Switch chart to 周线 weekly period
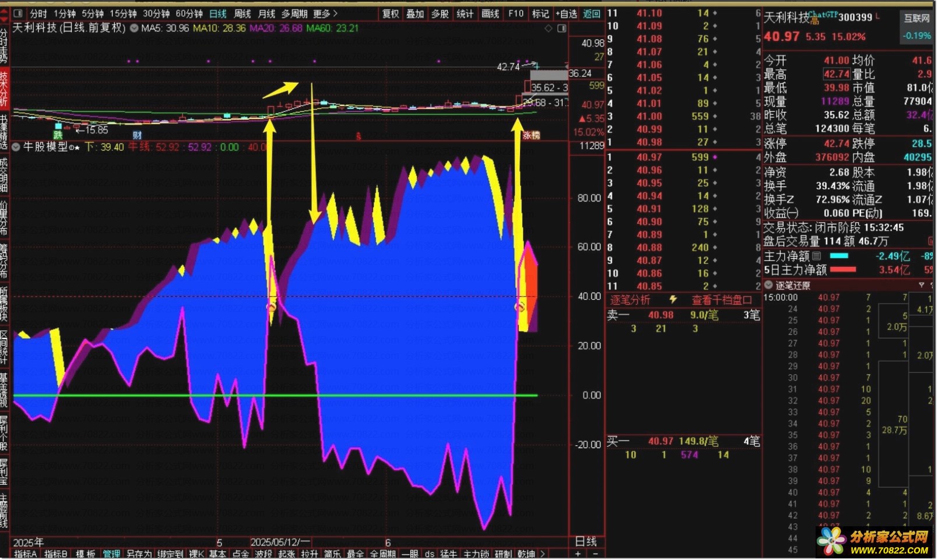 242,13
